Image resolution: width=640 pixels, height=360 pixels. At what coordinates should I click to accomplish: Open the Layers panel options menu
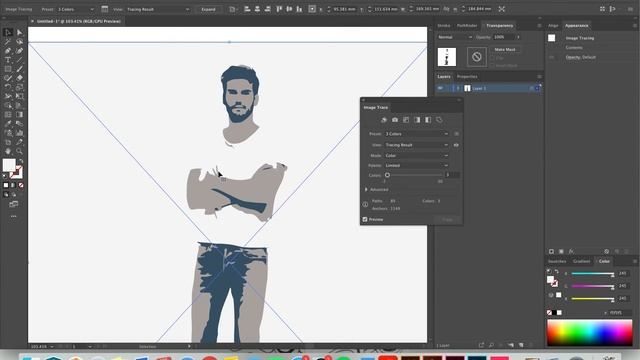539,77
